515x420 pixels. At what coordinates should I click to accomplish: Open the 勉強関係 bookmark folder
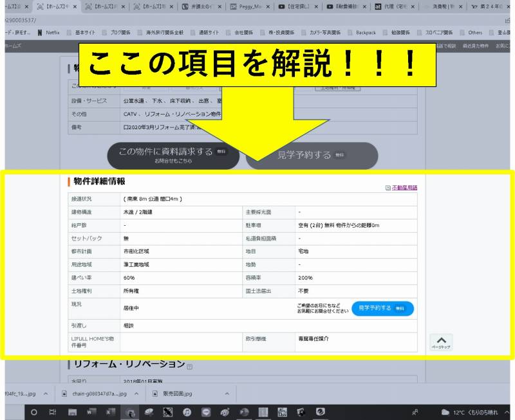(x=397, y=33)
